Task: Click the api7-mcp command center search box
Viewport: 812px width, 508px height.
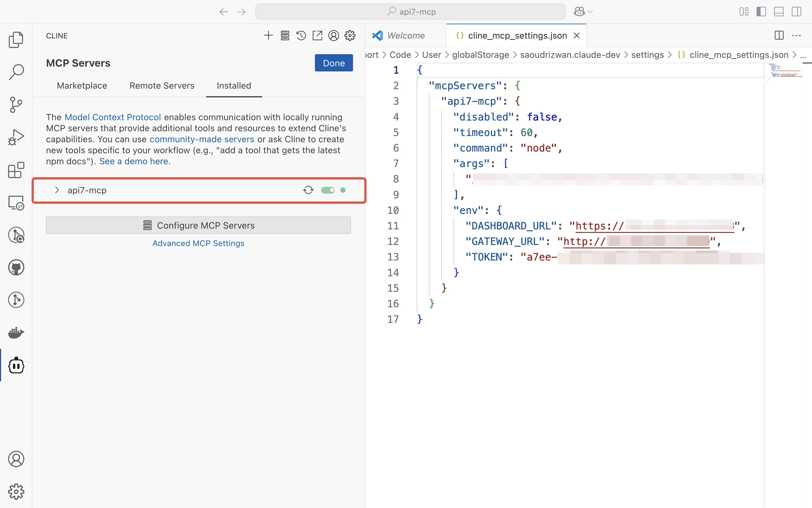Action: coord(410,12)
